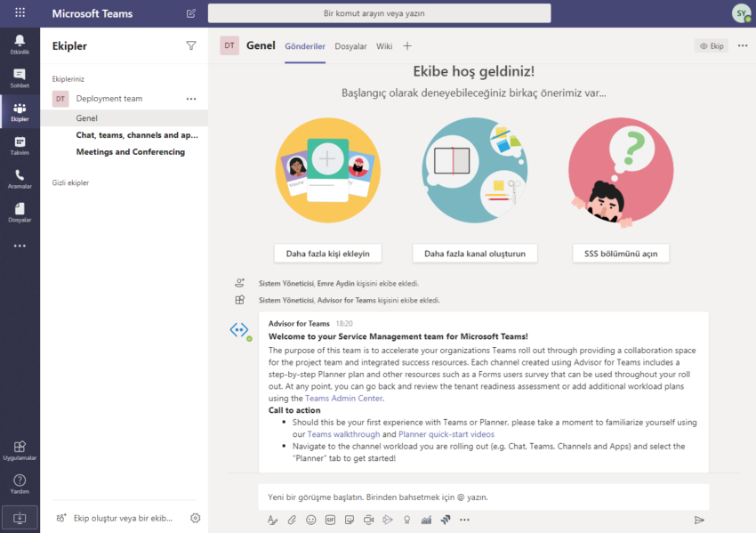Select the Meetings and Conferencing channel
Viewport: 756px width, 533px height.
point(130,152)
